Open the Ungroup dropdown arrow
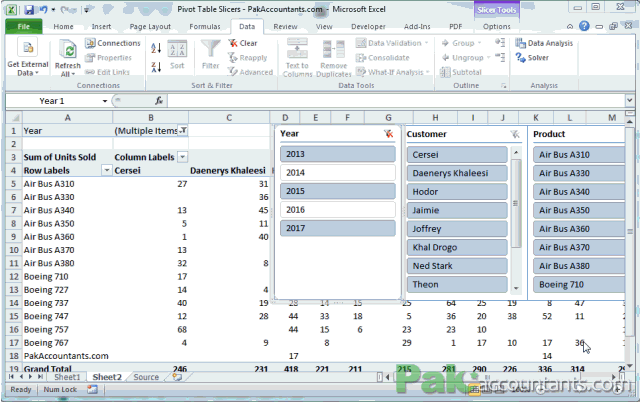Viewport: 640px width, 402px height. click(x=488, y=58)
